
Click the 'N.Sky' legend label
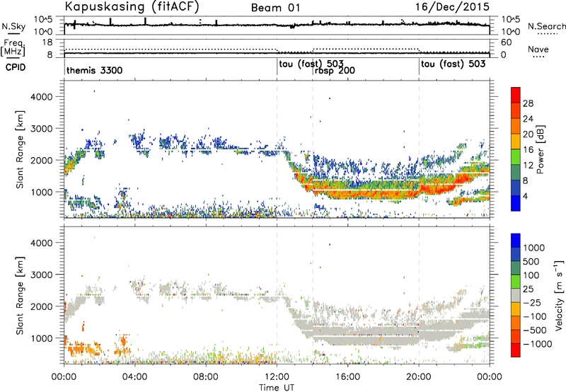tap(13, 26)
